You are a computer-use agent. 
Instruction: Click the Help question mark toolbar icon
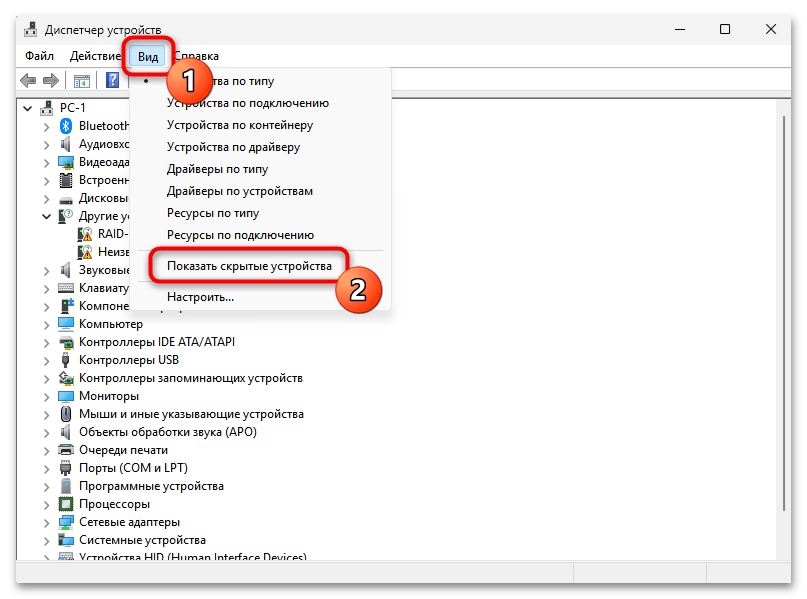coord(112,80)
